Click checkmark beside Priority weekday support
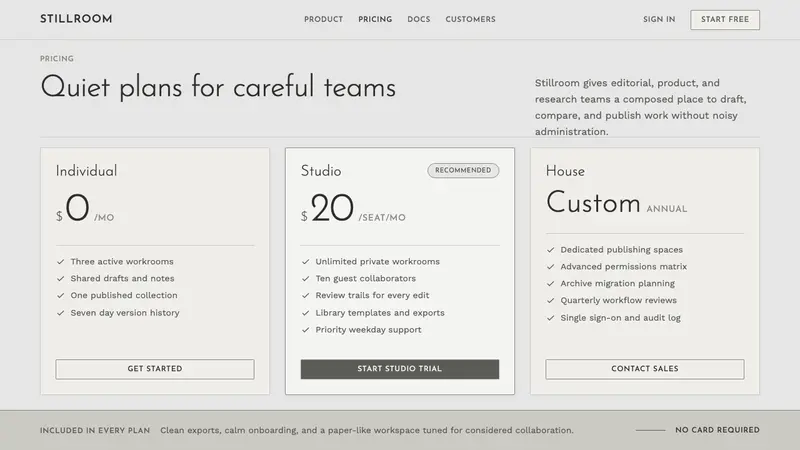This screenshot has height=450, width=800. (306, 330)
